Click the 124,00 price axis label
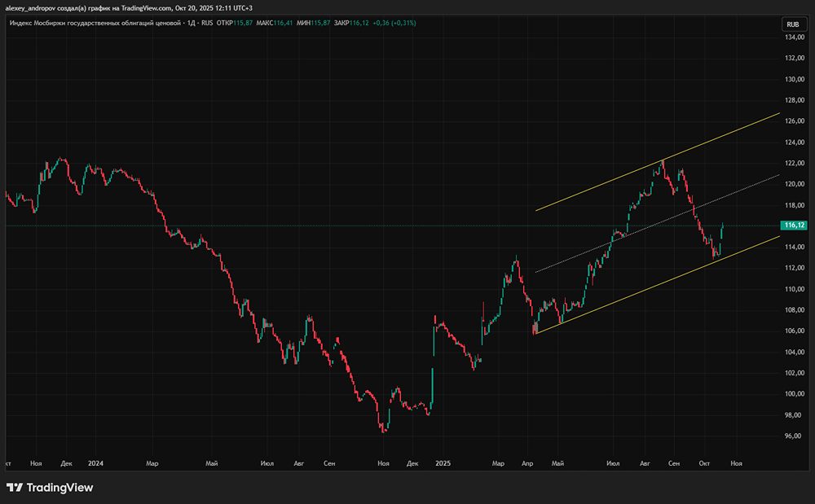 coord(795,142)
